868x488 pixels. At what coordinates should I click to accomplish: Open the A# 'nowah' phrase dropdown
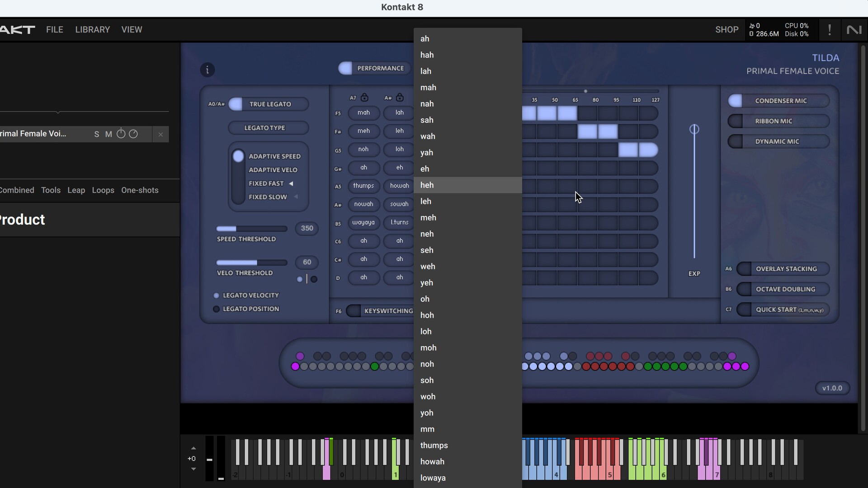tap(364, 204)
